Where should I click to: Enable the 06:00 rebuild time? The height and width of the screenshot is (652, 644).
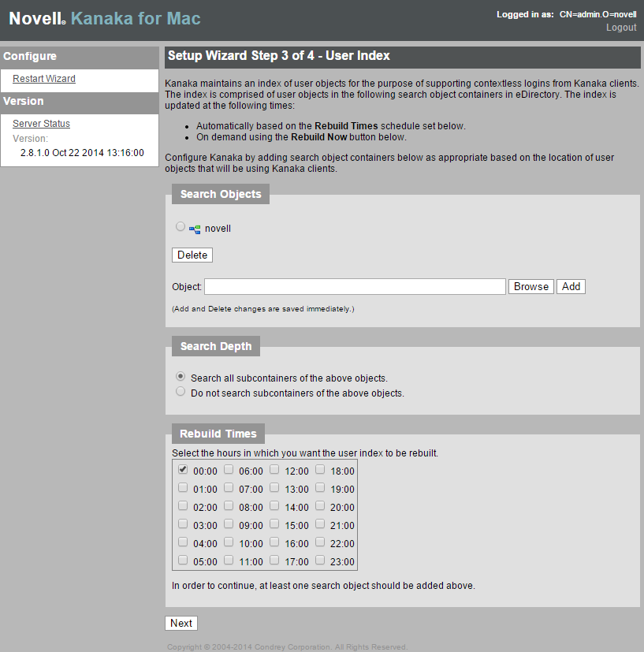229,469
